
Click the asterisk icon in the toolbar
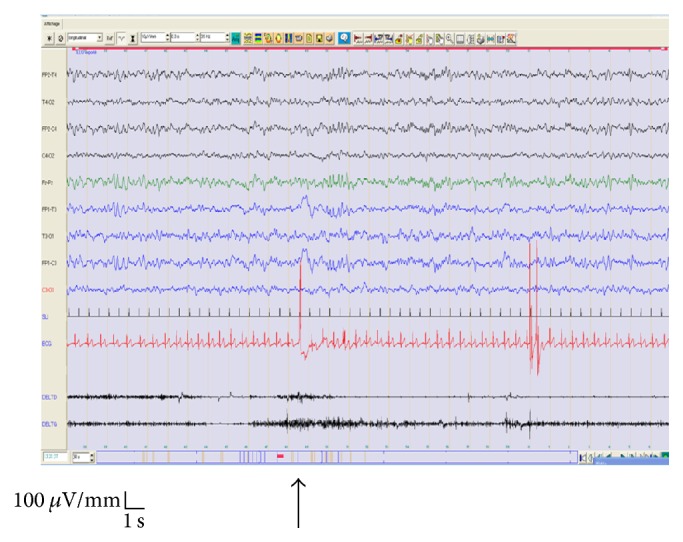[x=49, y=38]
